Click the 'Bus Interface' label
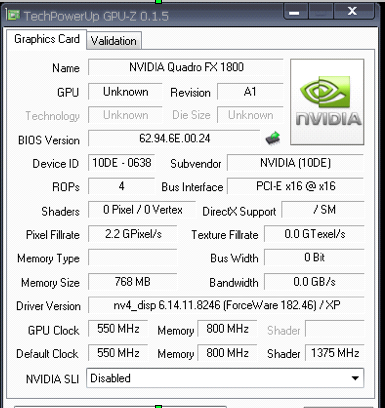 pyautogui.click(x=192, y=187)
